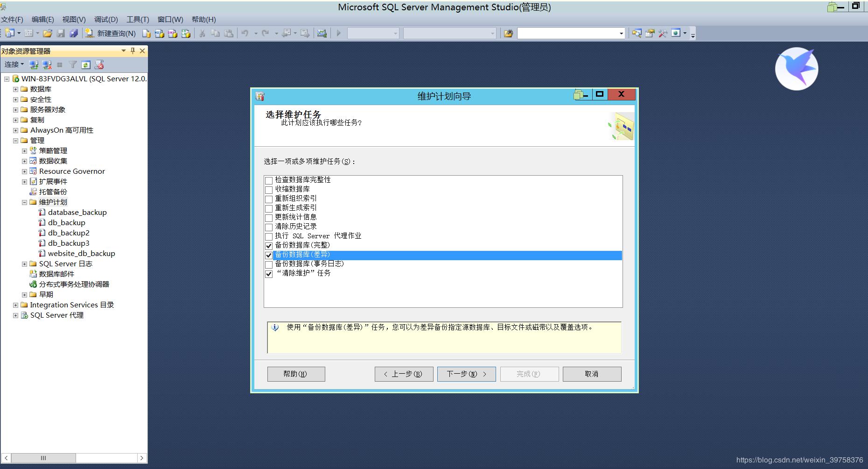Click the 托管备份 managed backup icon
This screenshot has width=868, height=469.
coord(33,192)
